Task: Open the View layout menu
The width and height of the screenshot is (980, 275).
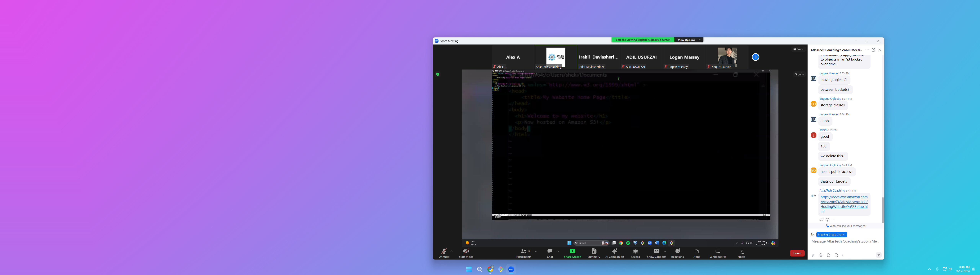Action: point(799,49)
